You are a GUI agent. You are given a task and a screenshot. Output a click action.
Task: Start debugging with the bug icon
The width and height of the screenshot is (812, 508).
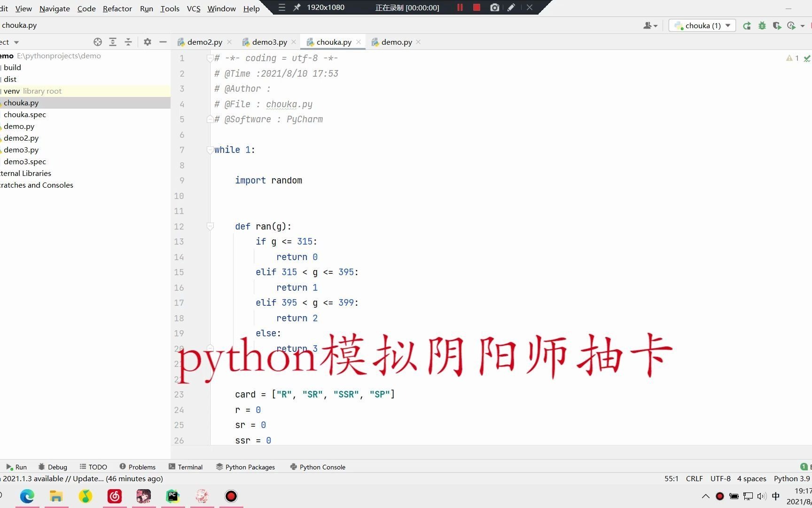(x=762, y=25)
